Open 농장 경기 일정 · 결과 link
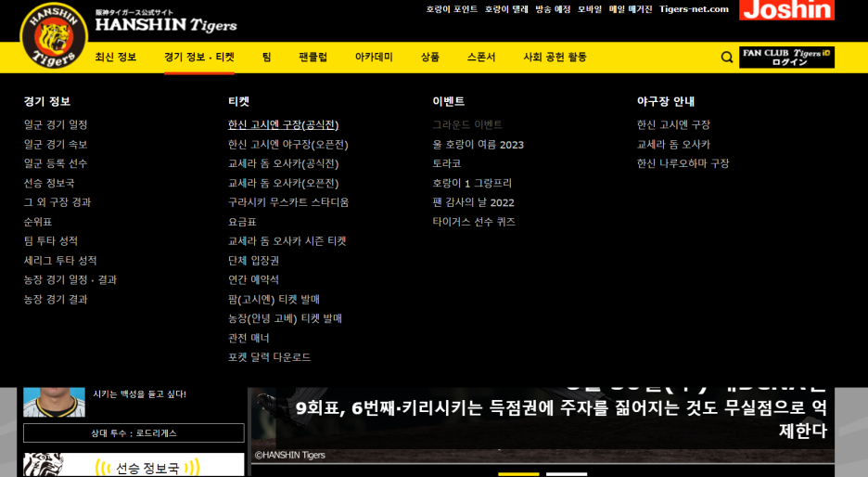868x477 pixels. click(70, 279)
